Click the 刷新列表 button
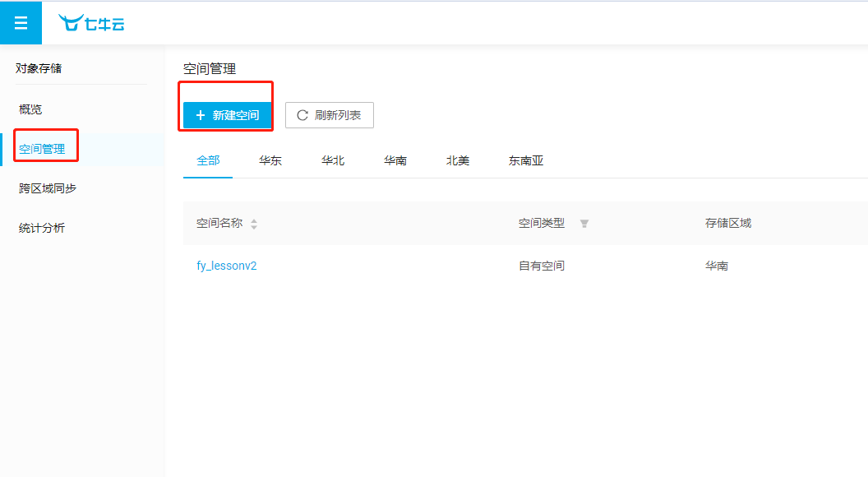868x477 pixels. tap(330, 115)
